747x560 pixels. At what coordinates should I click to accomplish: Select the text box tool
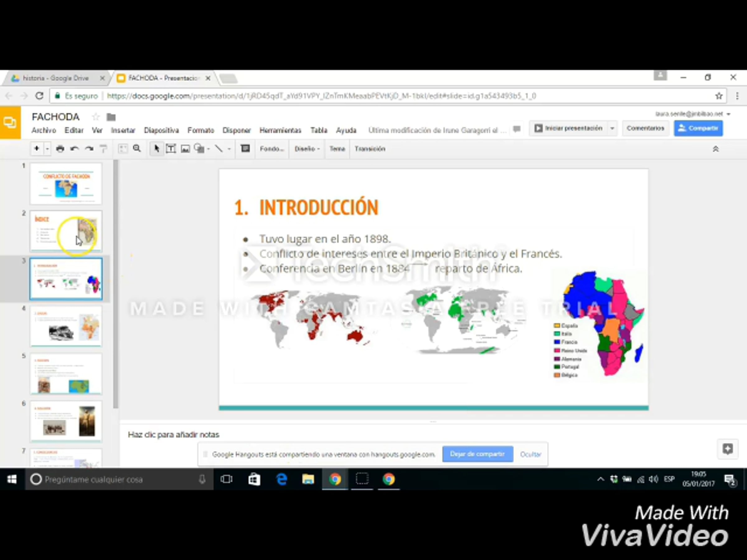pos(171,149)
